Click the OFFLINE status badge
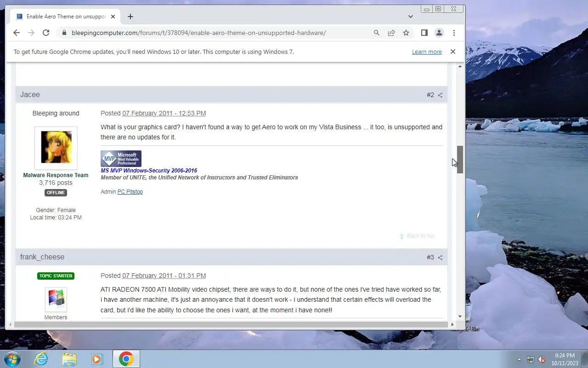This screenshot has width=588, height=368. (56, 192)
